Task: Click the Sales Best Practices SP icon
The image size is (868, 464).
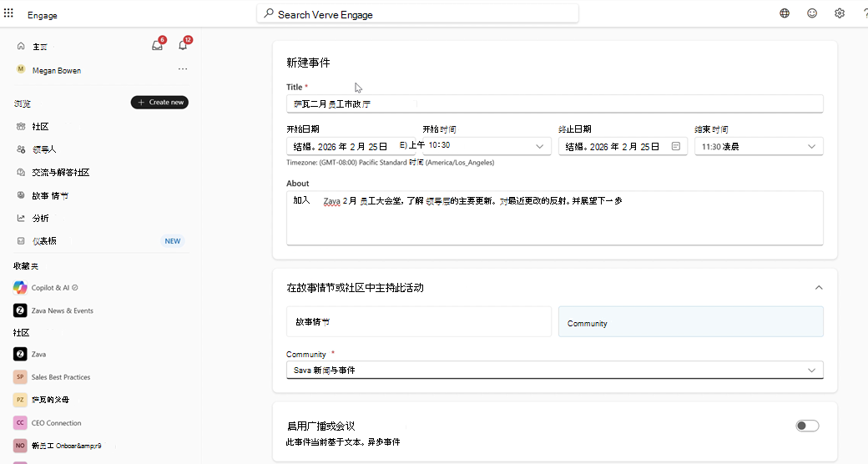Action: pyautogui.click(x=20, y=377)
